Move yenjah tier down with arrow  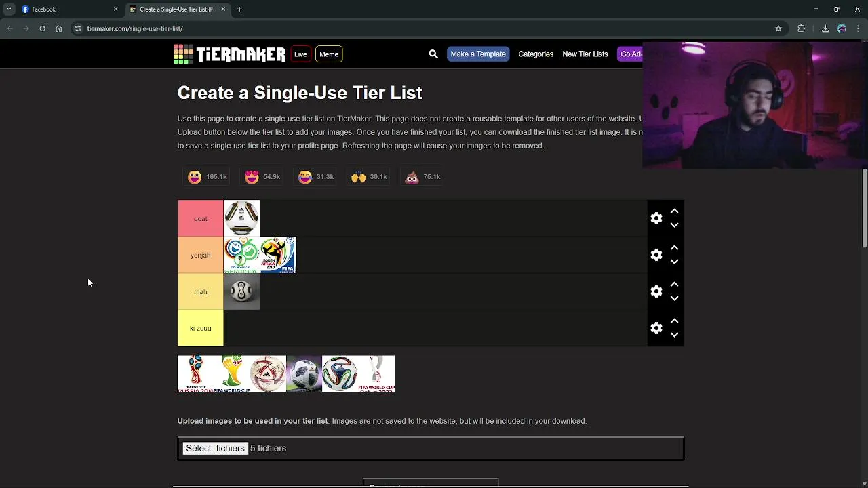click(x=674, y=262)
